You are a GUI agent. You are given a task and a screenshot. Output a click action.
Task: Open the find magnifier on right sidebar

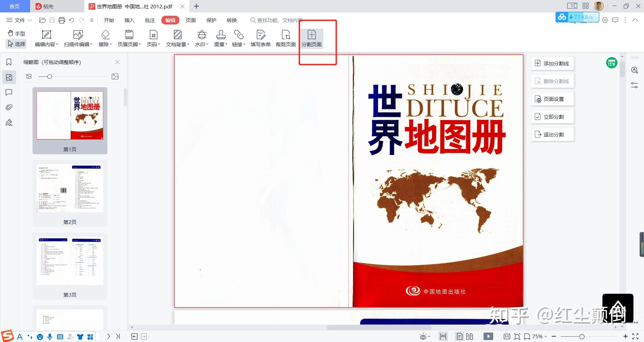tap(635, 70)
